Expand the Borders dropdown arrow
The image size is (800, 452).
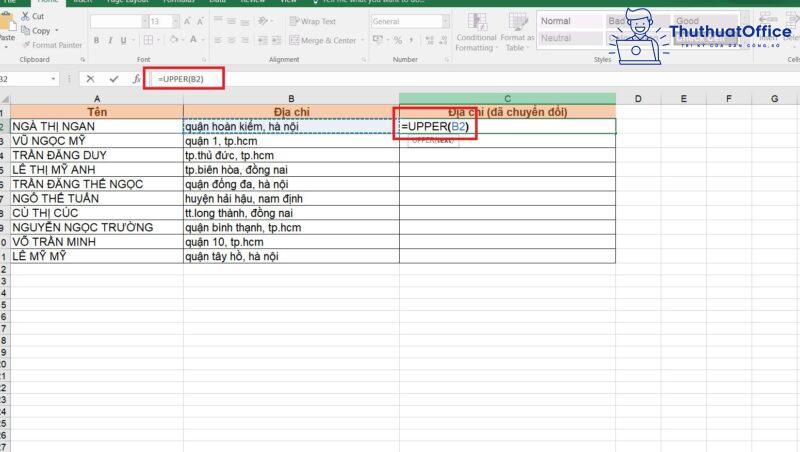pos(158,40)
